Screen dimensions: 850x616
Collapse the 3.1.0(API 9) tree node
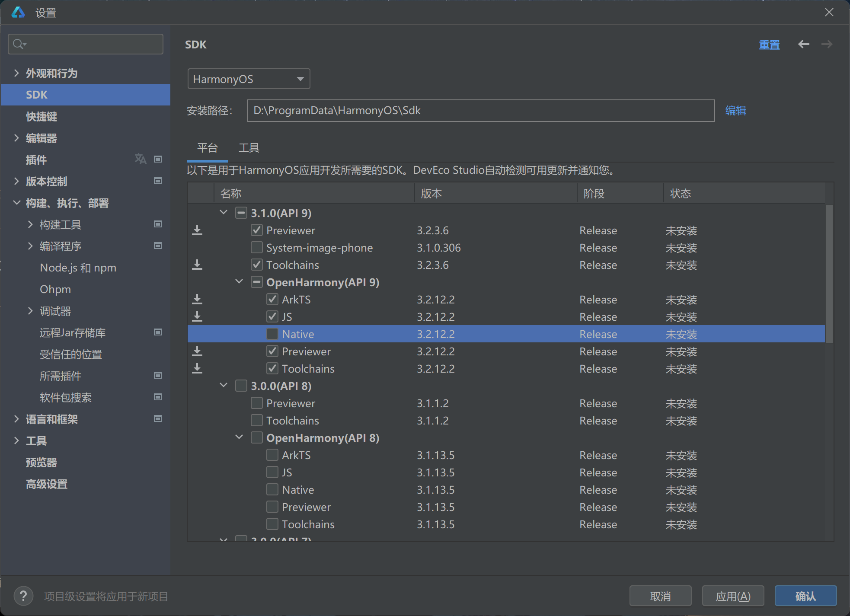[x=224, y=212]
